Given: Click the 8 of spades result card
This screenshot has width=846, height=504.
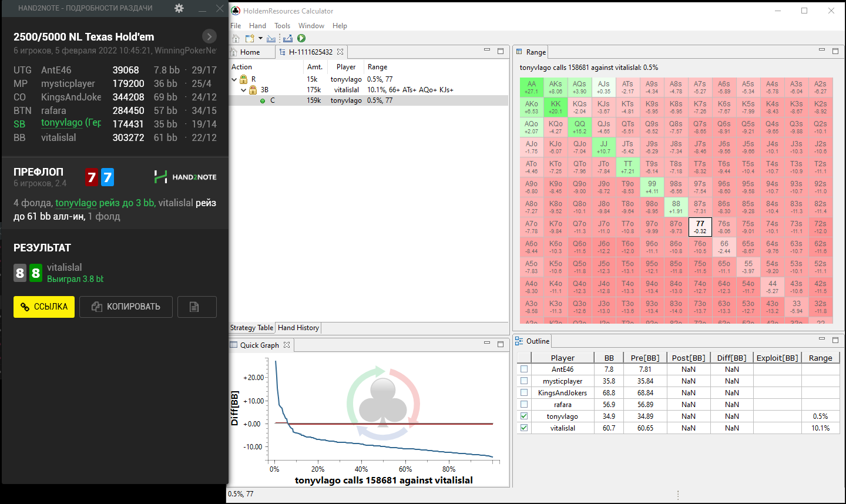Looking at the screenshot, I should click(20, 273).
